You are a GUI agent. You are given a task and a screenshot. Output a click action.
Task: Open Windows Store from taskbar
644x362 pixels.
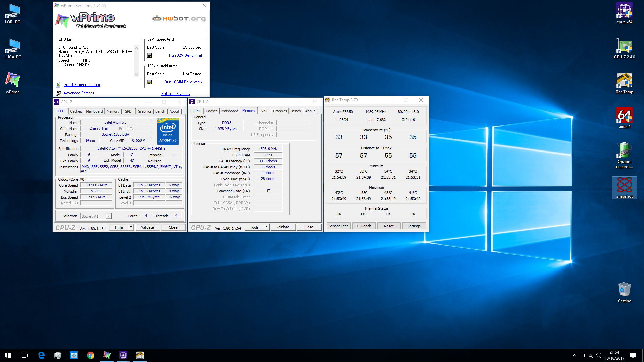coord(74,355)
